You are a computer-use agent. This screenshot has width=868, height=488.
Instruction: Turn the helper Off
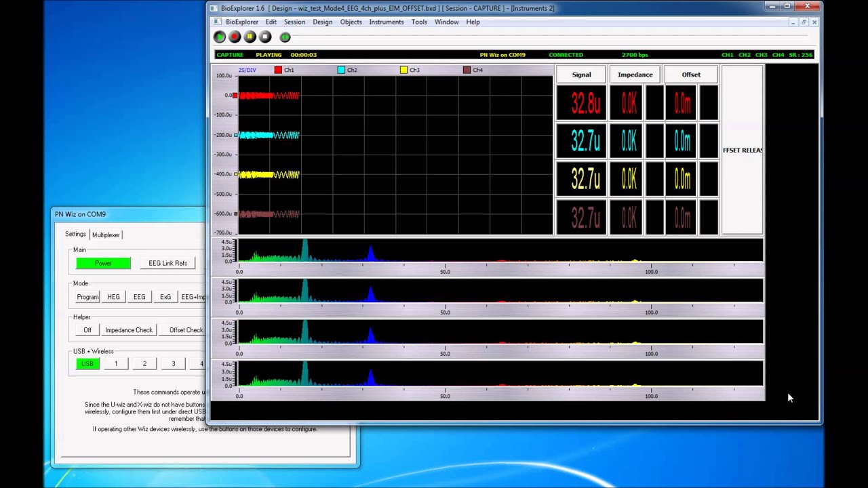(87, 330)
